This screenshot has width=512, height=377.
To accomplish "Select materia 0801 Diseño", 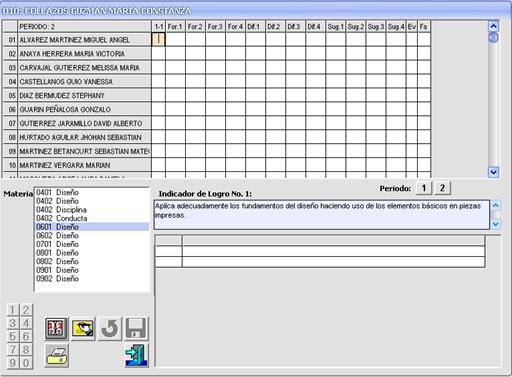I will click(x=92, y=253).
